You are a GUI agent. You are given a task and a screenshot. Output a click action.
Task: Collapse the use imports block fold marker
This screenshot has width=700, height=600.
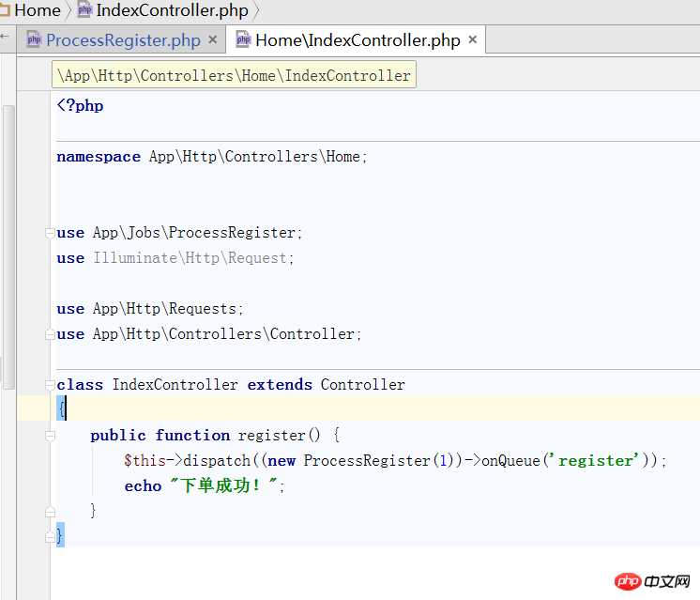pos(49,233)
